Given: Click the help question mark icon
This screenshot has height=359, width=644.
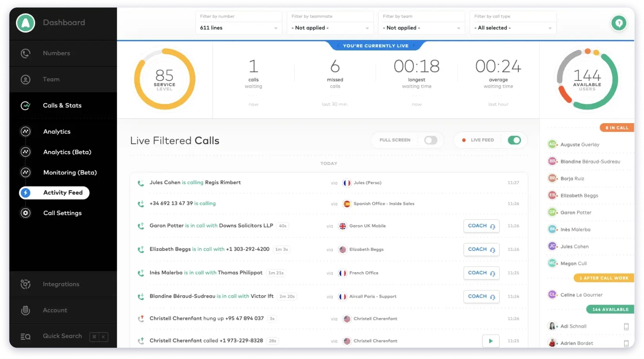Looking at the screenshot, I should tap(619, 23).
